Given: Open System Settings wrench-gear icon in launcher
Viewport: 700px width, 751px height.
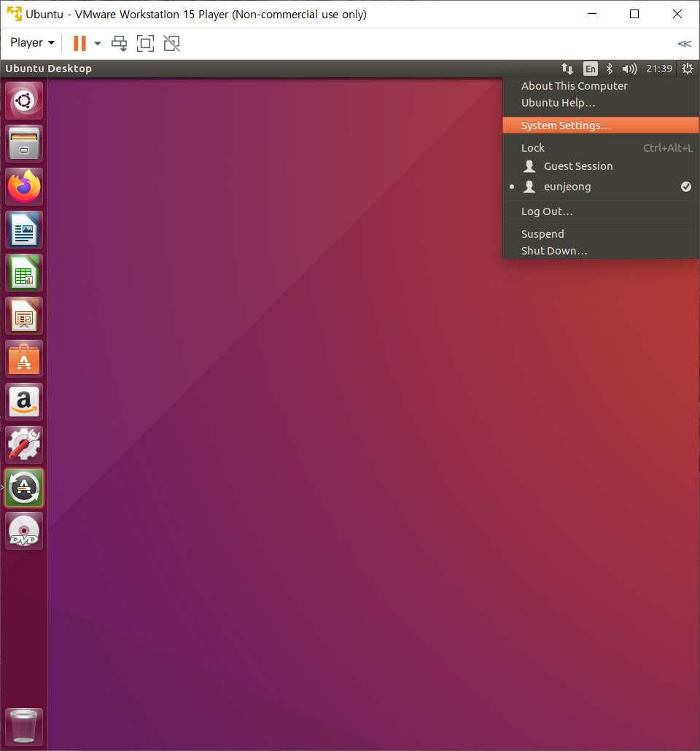Looking at the screenshot, I should click(x=24, y=445).
